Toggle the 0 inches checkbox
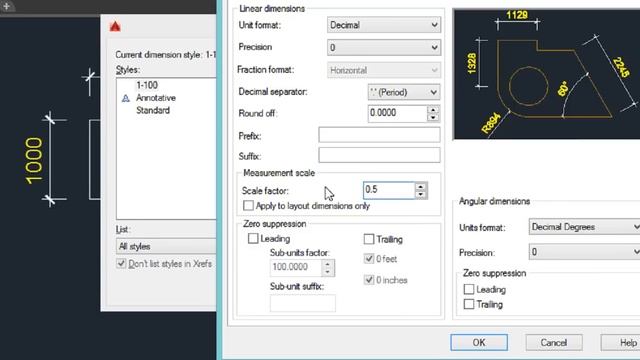This screenshot has width=640, height=360. click(x=369, y=280)
